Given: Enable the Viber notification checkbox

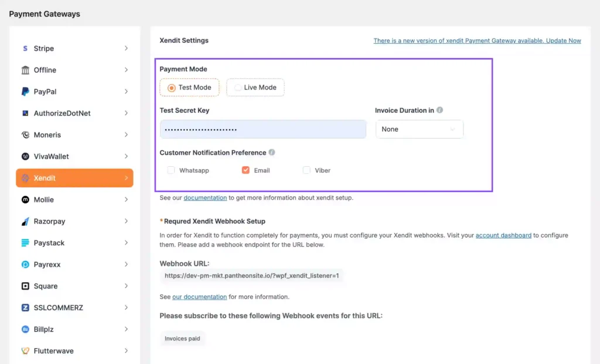Looking at the screenshot, I should [306, 170].
